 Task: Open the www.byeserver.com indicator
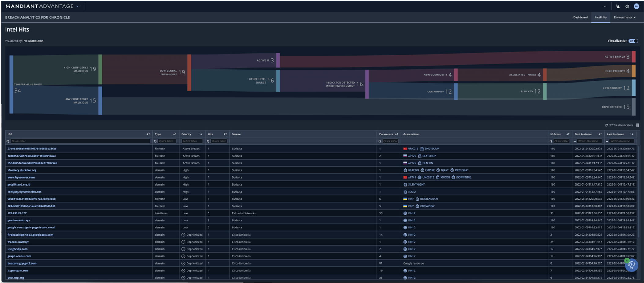pos(21,177)
